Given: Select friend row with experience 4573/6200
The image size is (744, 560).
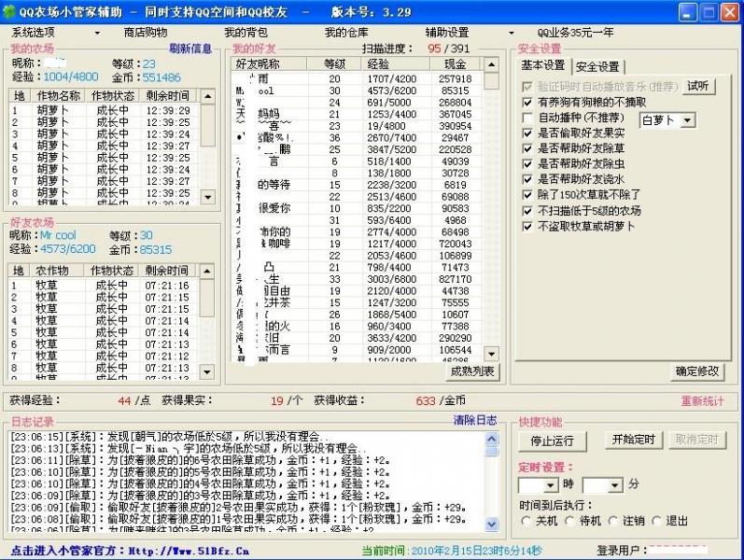Looking at the screenshot, I should point(358,91).
